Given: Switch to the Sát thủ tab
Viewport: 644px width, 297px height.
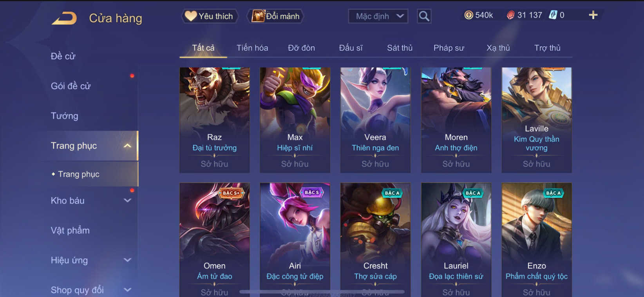Looking at the screenshot, I should (400, 48).
